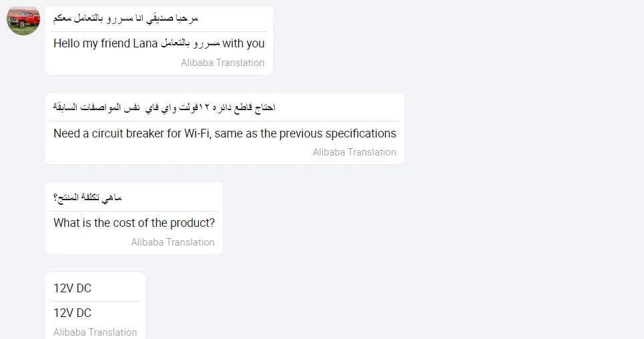This screenshot has height=339, width=644.
Task: Click 'What is the cost of the product?'
Action: [134, 223]
